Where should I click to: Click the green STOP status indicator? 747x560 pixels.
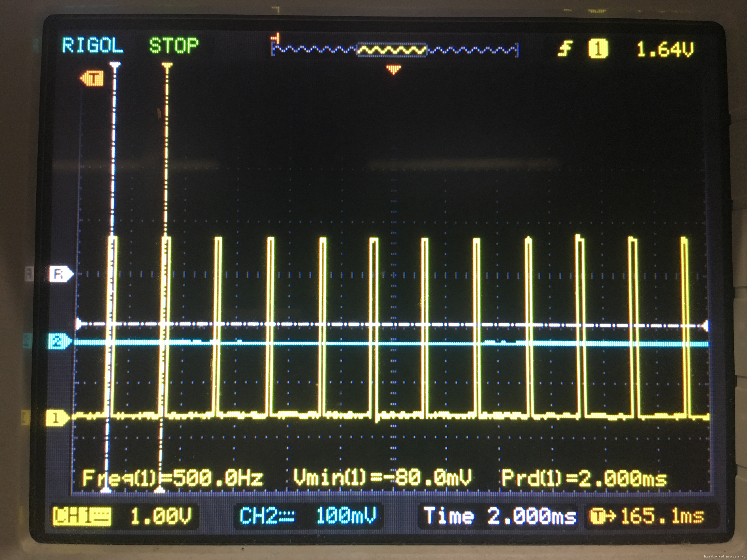click(x=174, y=46)
